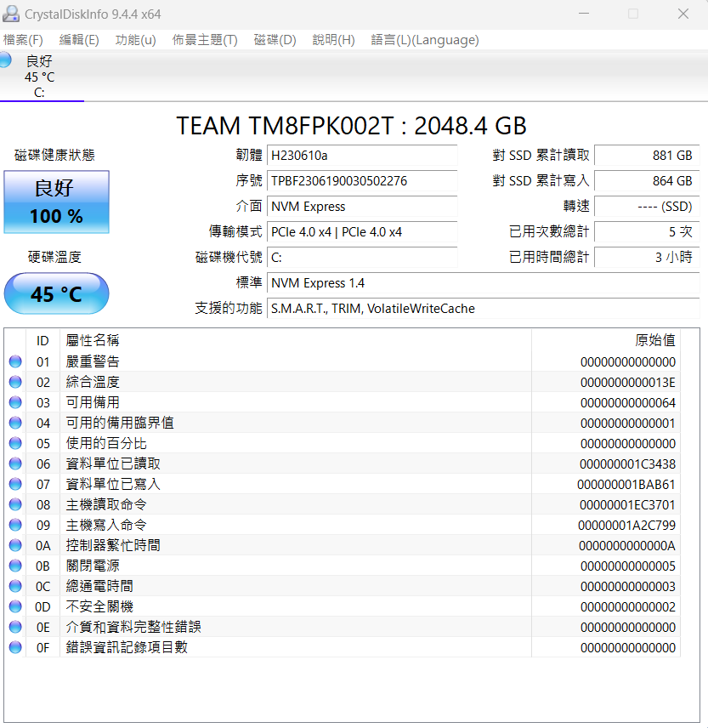The height and width of the screenshot is (728, 708).
Task: Open the 語言(L)(Language) menu
Action: tap(424, 40)
